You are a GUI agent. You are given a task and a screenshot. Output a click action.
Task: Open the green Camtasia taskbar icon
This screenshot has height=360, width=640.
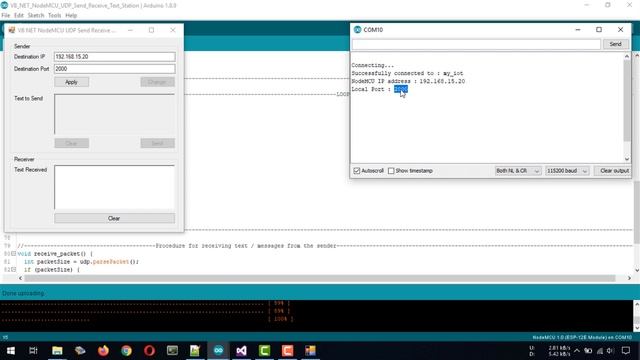[264, 351]
